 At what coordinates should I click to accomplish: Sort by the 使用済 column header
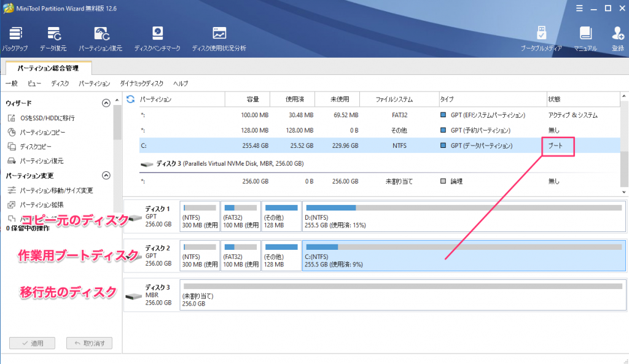coord(292,99)
